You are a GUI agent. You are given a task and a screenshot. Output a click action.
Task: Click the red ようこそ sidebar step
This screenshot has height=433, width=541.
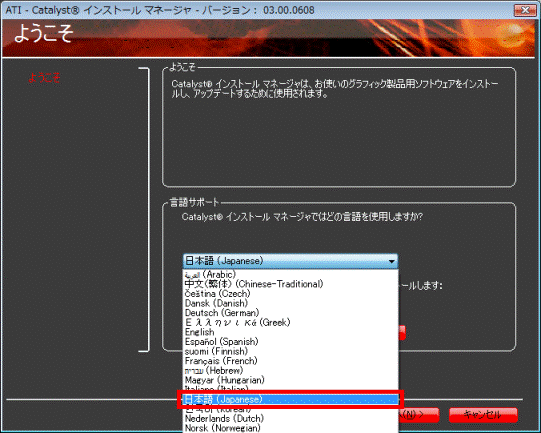click(x=44, y=77)
